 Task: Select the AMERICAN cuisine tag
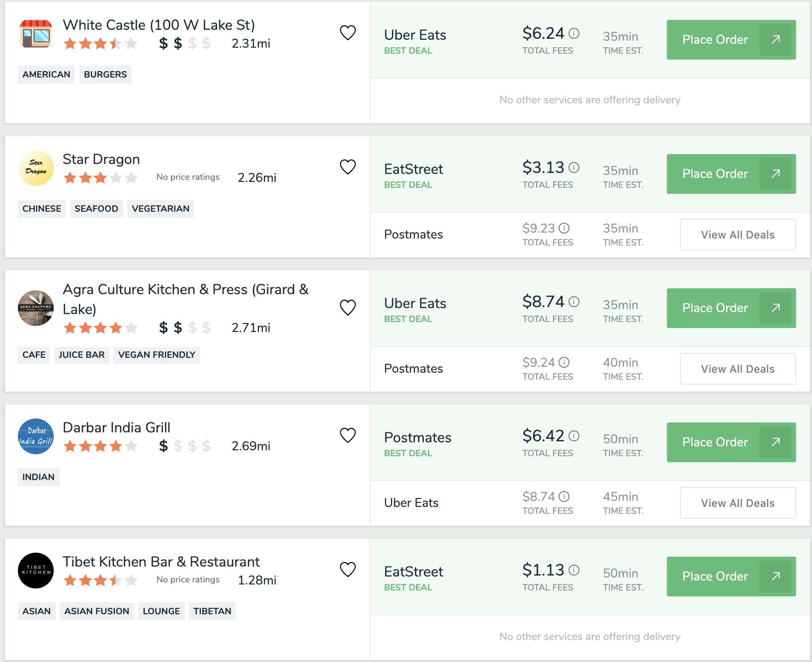coord(46,75)
